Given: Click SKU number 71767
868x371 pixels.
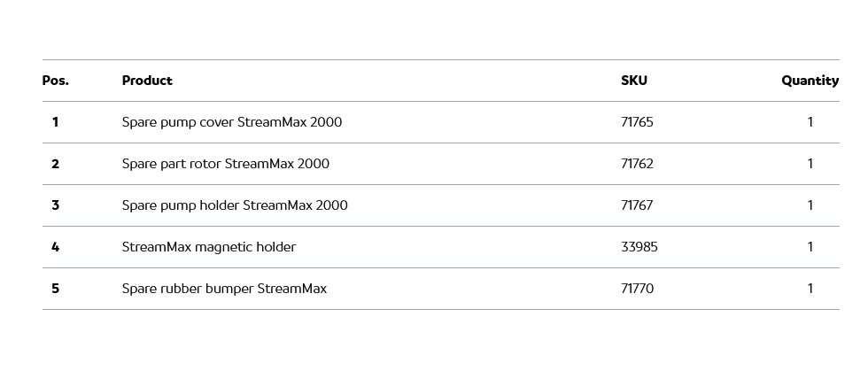Looking at the screenshot, I should [637, 205].
